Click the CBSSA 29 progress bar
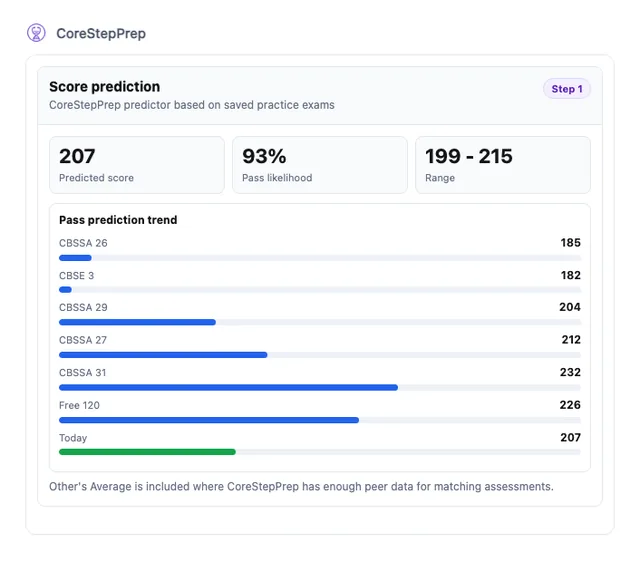Screen dimensions: 640x562 click(x=320, y=322)
